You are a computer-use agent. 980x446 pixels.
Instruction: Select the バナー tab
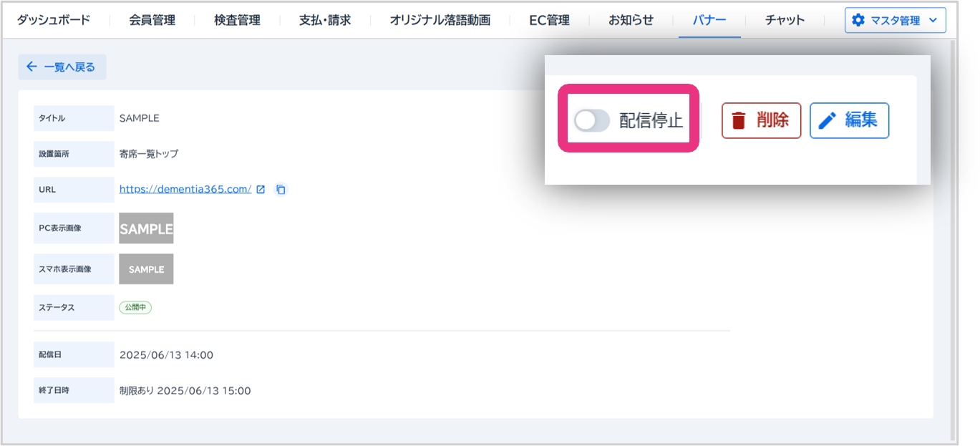(709, 20)
